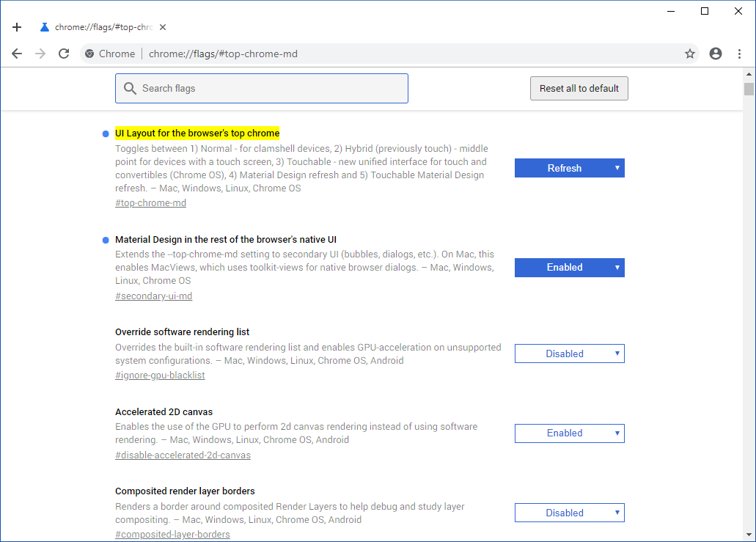Change the Accelerated 2D canvas dropdown

tap(569, 433)
